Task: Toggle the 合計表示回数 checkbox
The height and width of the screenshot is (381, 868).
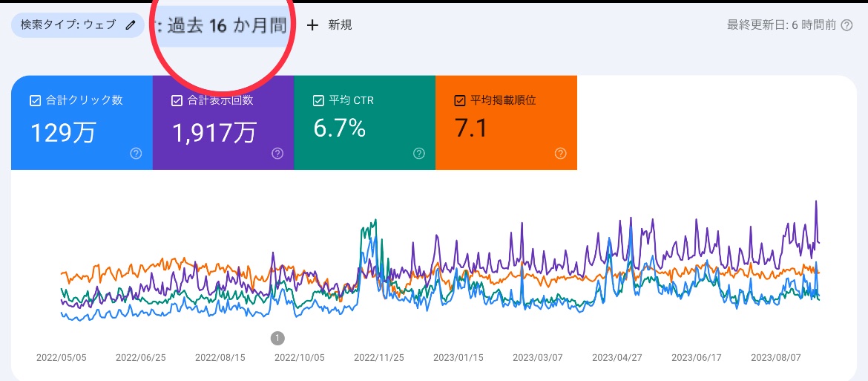Action: 177,101
